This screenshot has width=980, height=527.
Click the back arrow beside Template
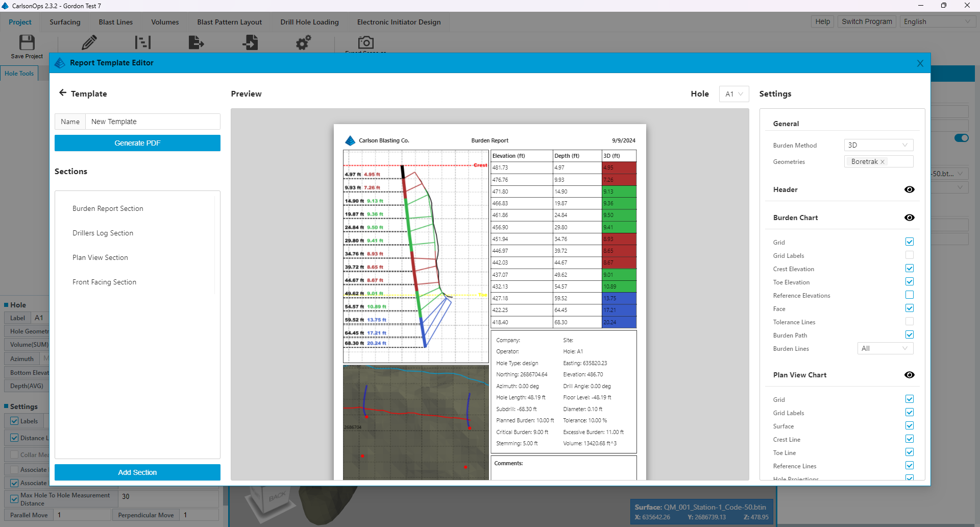63,93
